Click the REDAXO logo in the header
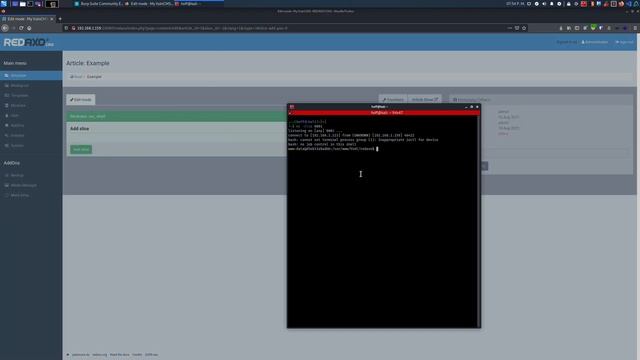 (29, 42)
